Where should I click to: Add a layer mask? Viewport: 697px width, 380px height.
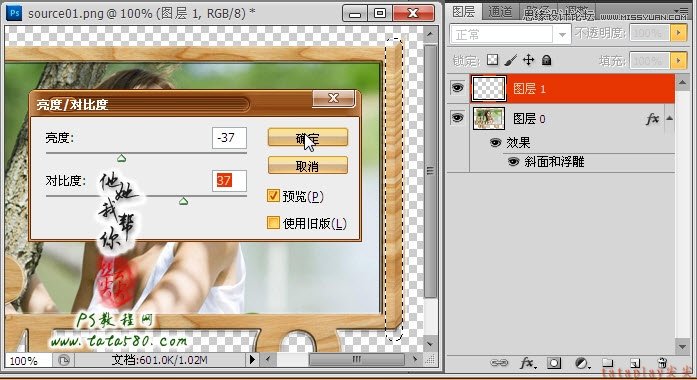tap(554, 363)
